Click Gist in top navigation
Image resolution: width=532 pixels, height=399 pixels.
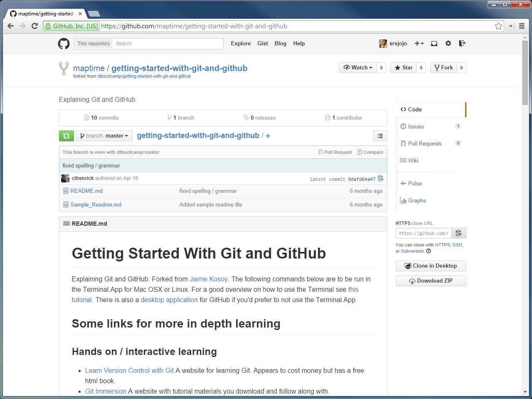click(263, 43)
